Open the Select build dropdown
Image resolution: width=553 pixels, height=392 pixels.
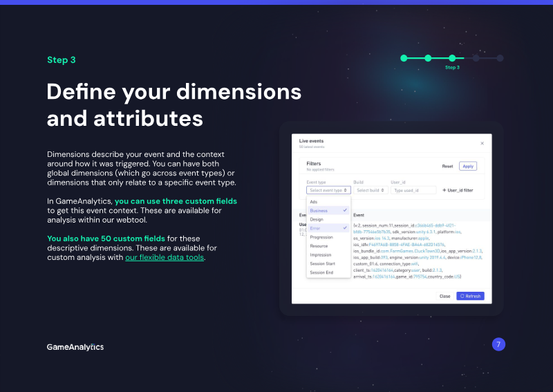click(371, 190)
